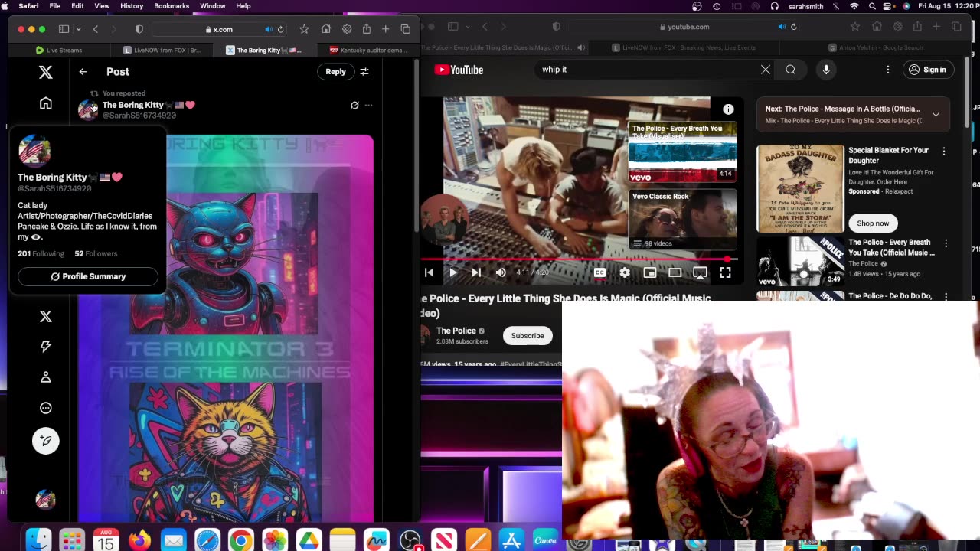Open post three-dot more menu
This screenshot has height=551, width=980.
[x=368, y=106]
